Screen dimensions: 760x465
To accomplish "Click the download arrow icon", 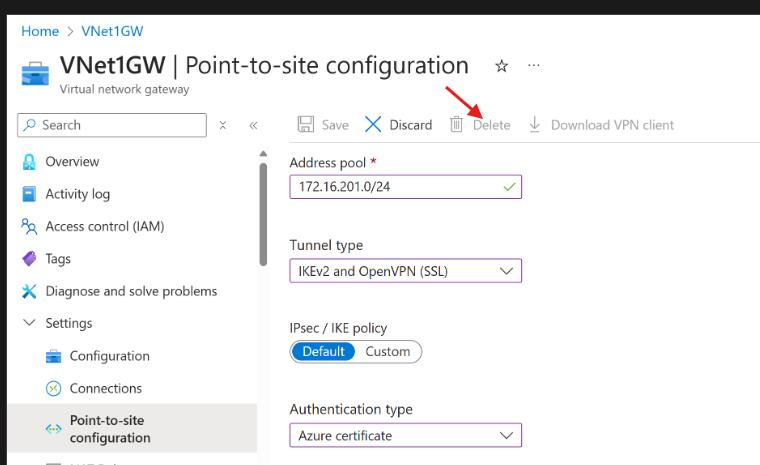I will coord(535,124).
